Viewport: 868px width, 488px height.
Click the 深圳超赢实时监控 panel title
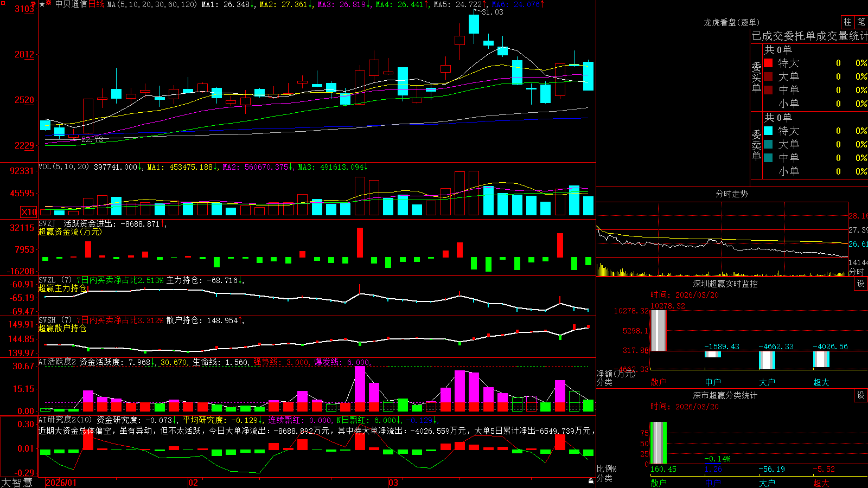[725, 284]
